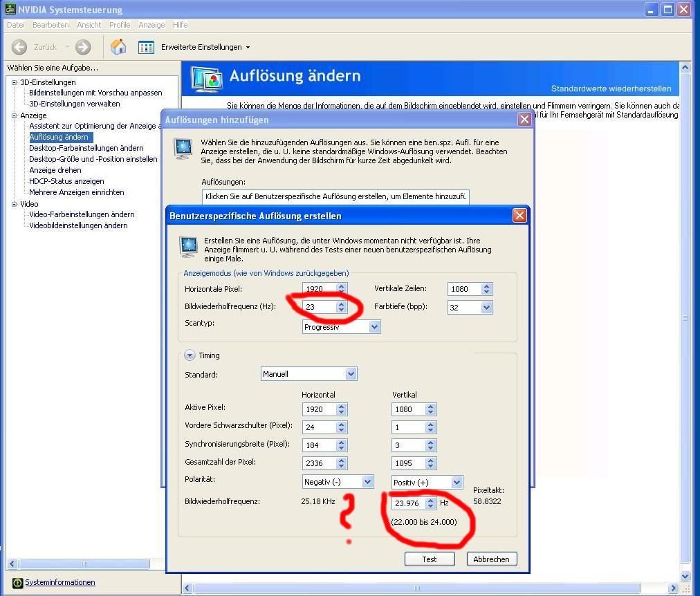Viewport: 700px width, 596px height.
Task: Open the Anzeige menu
Action: coord(151,25)
